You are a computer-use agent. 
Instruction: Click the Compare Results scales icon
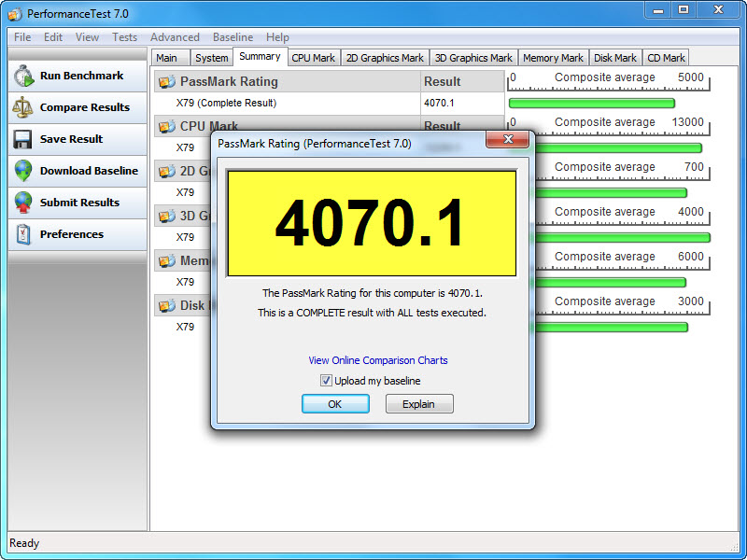[x=22, y=107]
